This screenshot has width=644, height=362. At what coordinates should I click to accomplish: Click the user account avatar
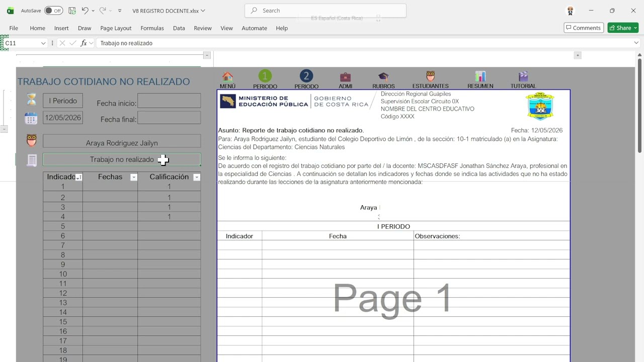pyautogui.click(x=570, y=11)
